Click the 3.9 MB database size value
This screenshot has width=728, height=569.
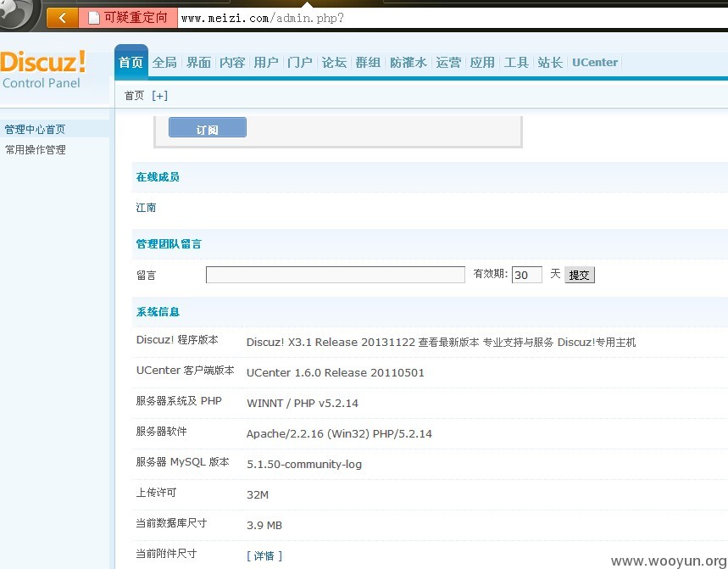click(264, 526)
